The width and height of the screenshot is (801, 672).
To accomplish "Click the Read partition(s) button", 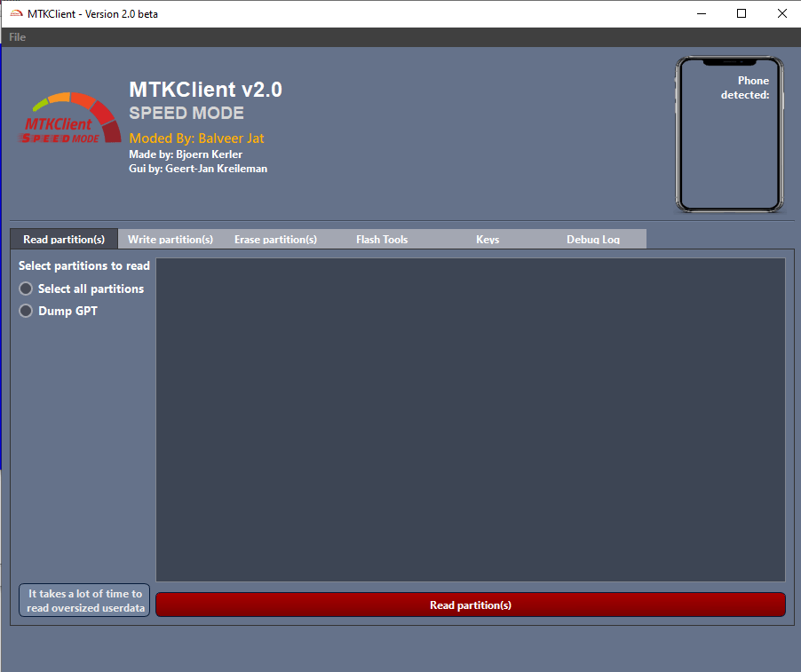I will 470,605.
